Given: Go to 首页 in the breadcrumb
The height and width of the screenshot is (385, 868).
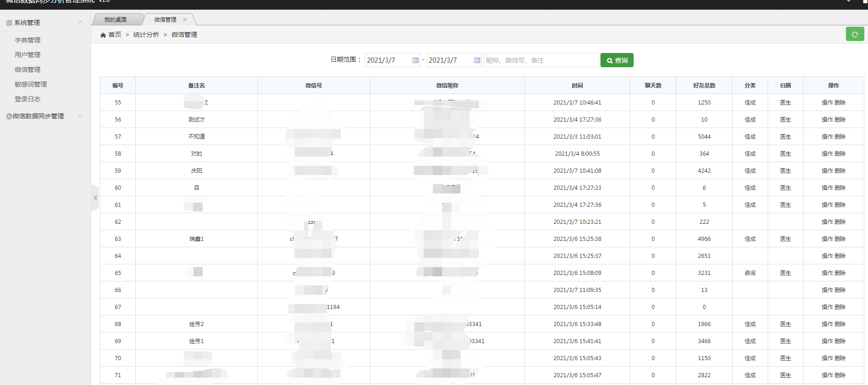Looking at the screenshot, I should coord(115,35).
